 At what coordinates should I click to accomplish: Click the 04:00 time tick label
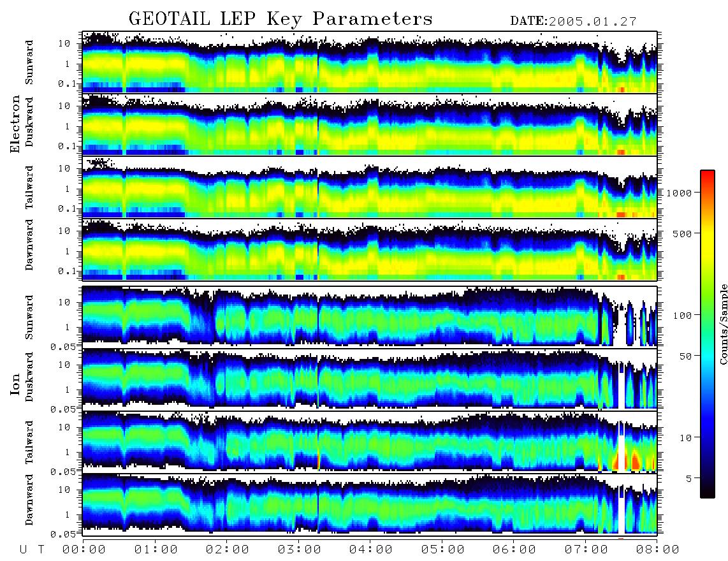371,550
